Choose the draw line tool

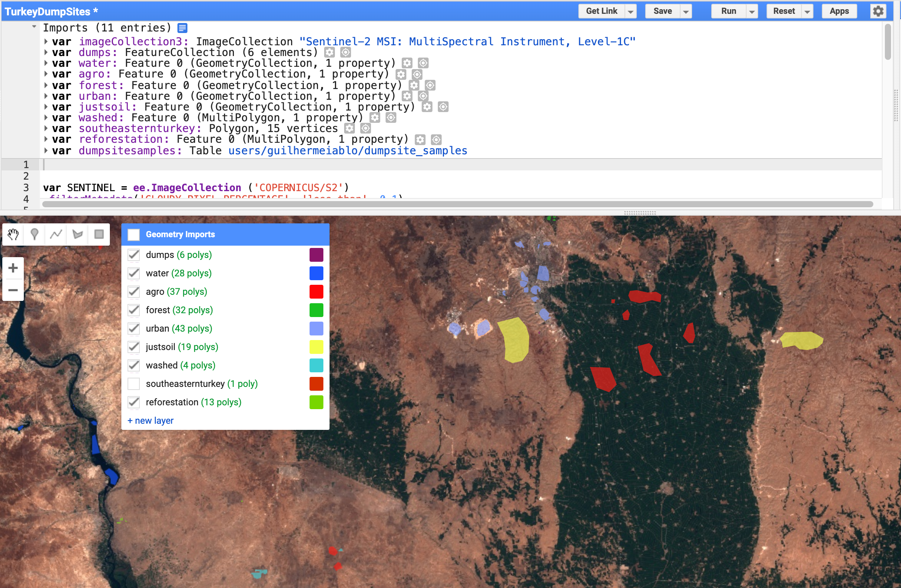point(56,234)
